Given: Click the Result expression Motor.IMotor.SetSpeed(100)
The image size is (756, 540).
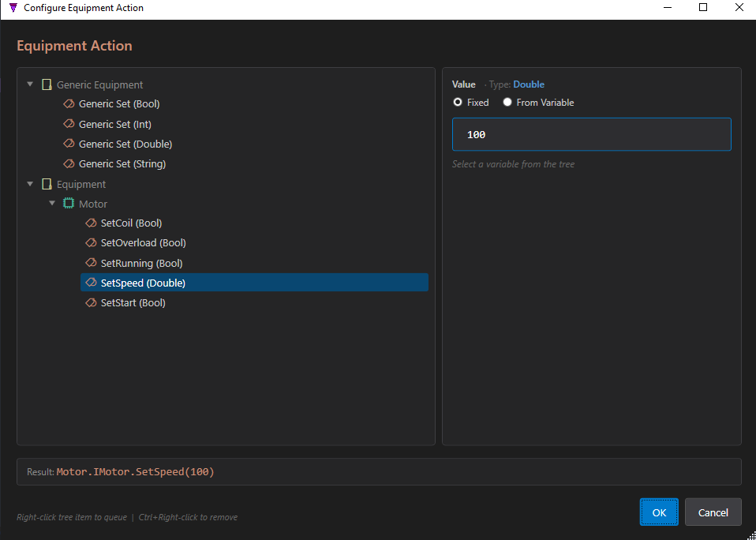Looking at the screenshot, I should click(x=136, y=471).
